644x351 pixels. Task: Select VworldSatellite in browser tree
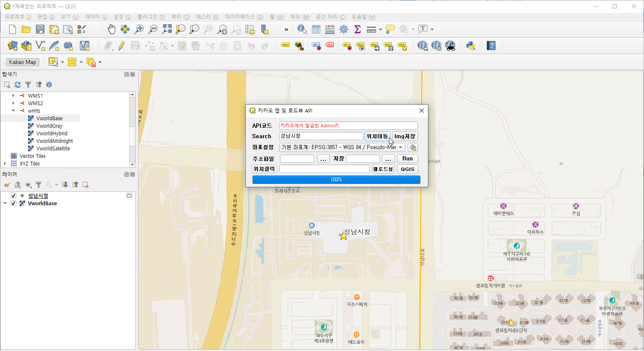(x=53, y=148)
